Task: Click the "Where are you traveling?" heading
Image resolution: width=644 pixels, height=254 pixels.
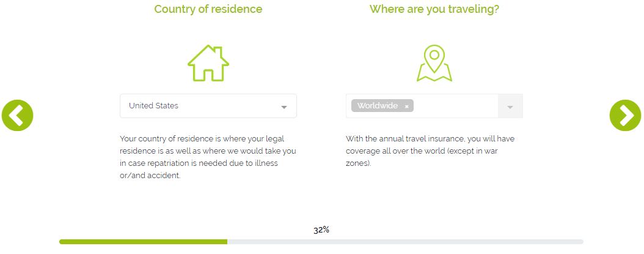Action: click(434, 9)
